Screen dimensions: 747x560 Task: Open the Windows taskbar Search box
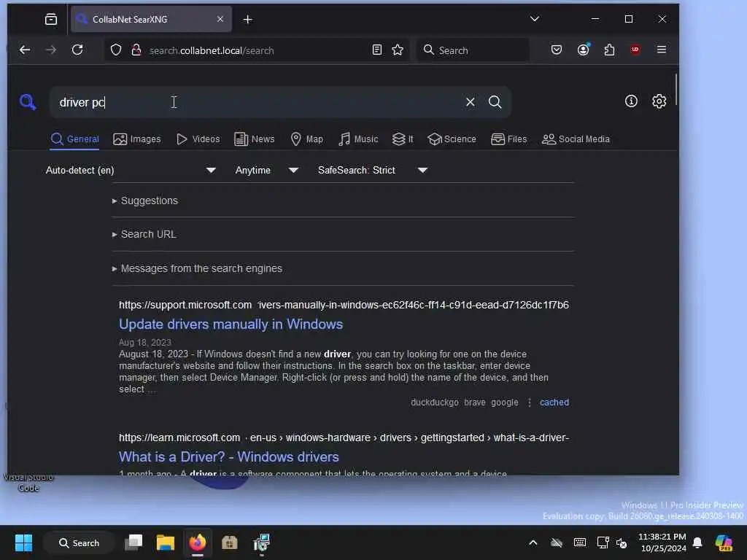[79, 542]
